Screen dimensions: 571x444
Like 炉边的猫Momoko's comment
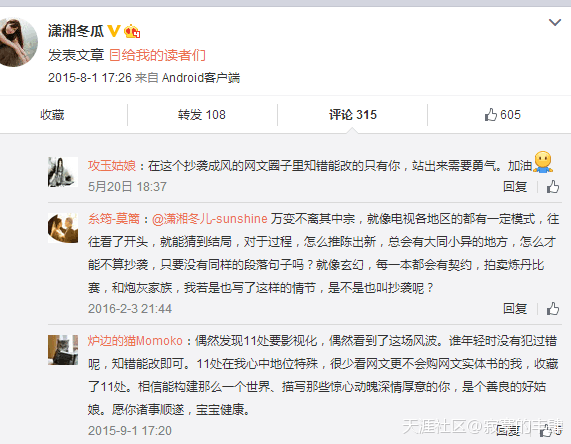[x=546, y=432]
